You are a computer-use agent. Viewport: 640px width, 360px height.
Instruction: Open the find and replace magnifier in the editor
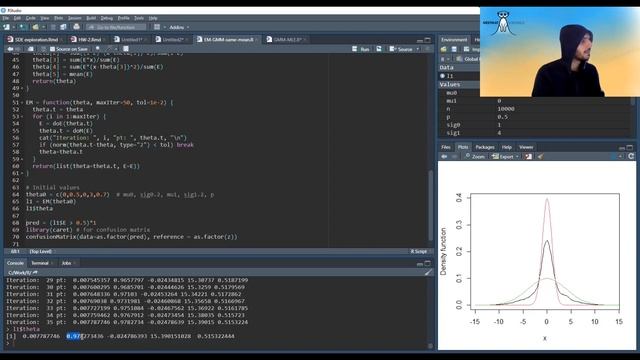(98, 49)
